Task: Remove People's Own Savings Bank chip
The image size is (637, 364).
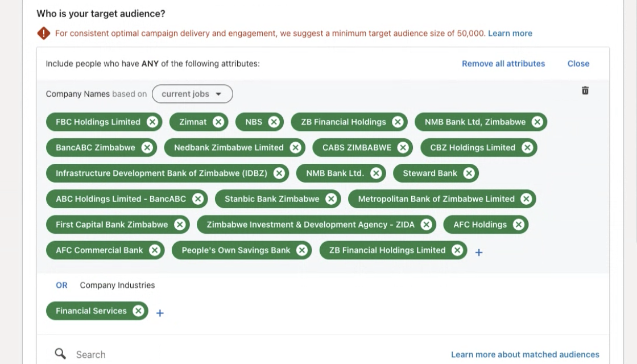Action: click(302, 250)
